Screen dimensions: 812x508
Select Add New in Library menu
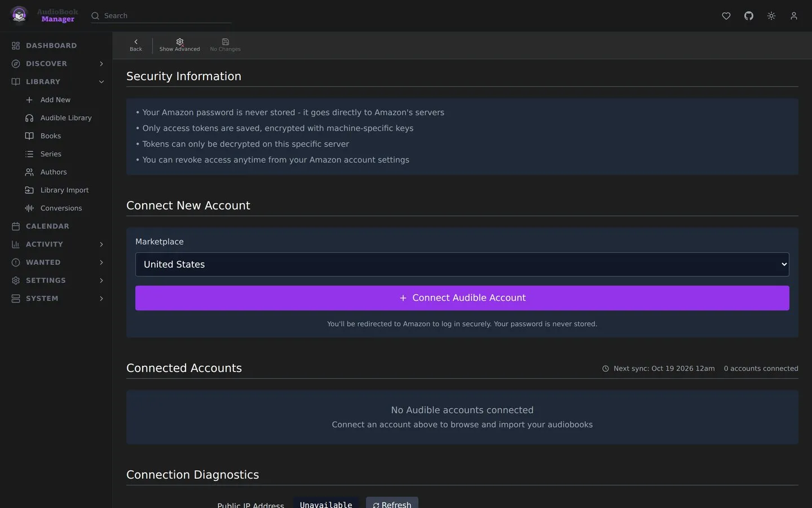(x=56, y=100)
